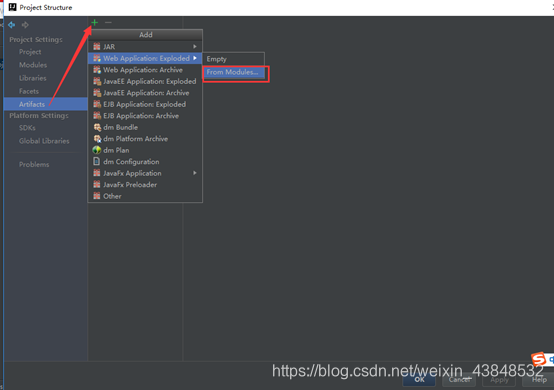Select Web Application: Archive menu entry

145,70
